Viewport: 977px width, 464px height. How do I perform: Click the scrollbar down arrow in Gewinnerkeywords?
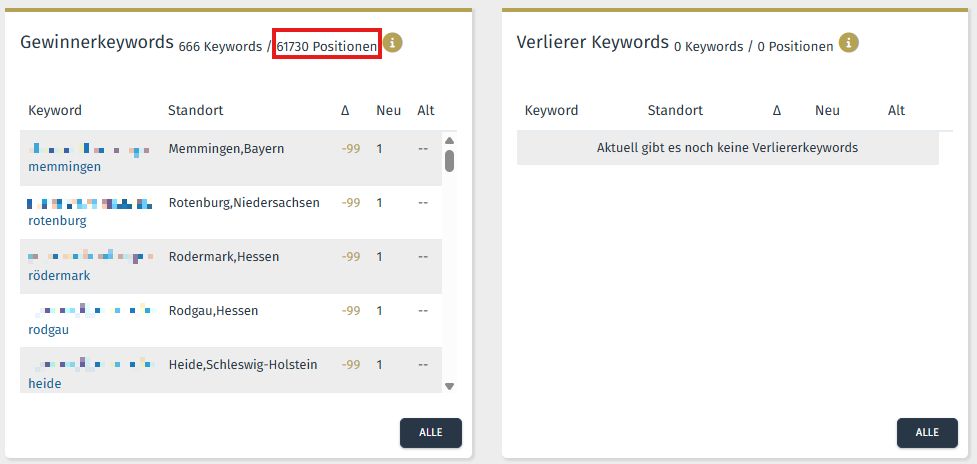pos(449,386)
